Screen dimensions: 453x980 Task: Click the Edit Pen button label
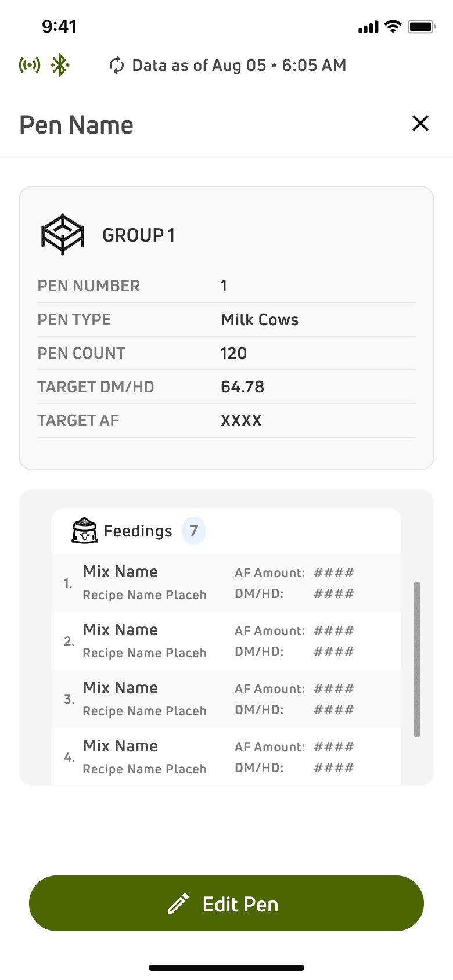tap(240, 904)
